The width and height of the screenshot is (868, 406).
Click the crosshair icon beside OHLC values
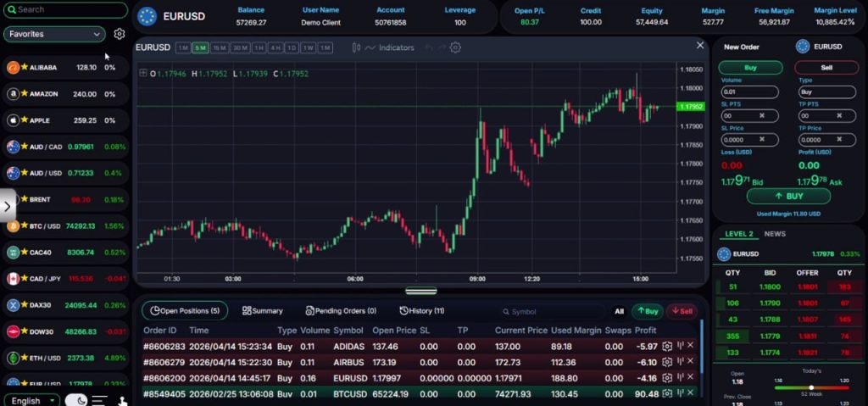click(143, 73)
